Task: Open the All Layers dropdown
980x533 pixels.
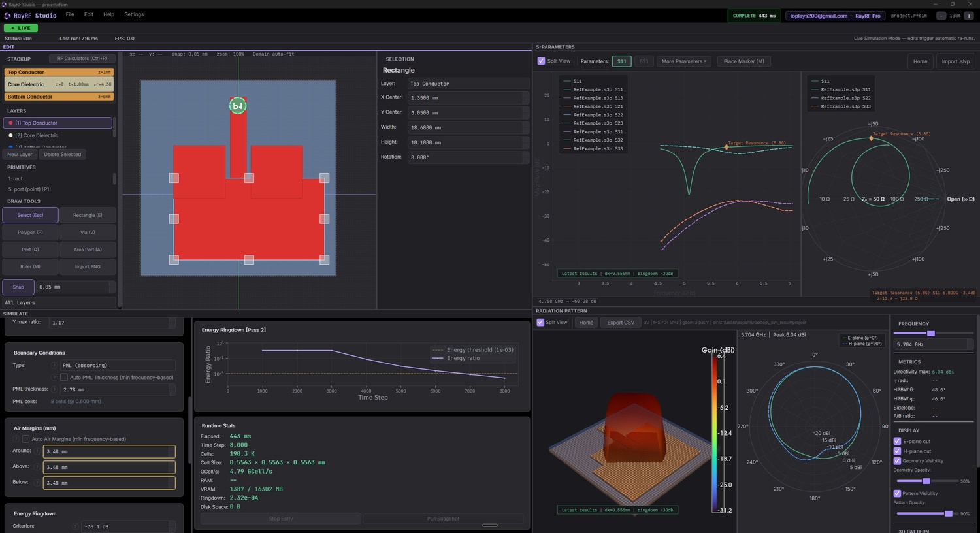Action: pyautogui.click(x=59, y=302)
